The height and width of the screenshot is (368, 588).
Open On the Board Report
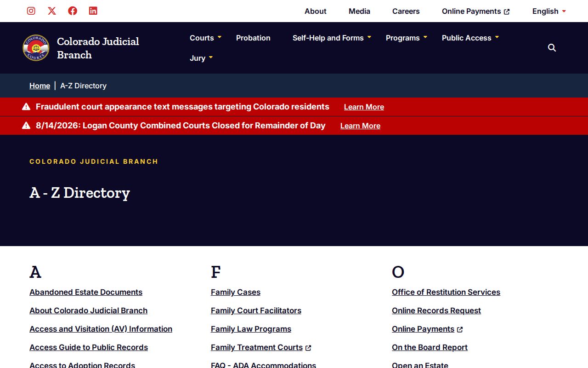(430, 347)
